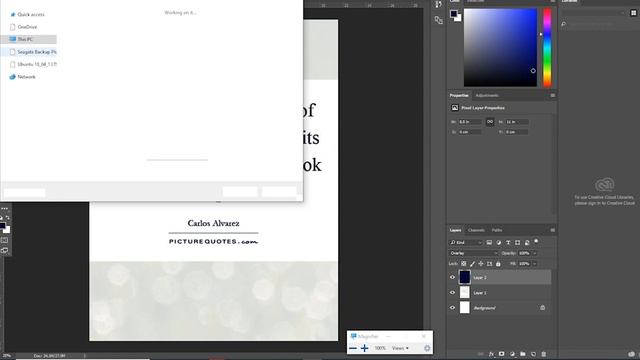Create a new layer icon
Screen dimensions: 640x360
pos(533,354)
